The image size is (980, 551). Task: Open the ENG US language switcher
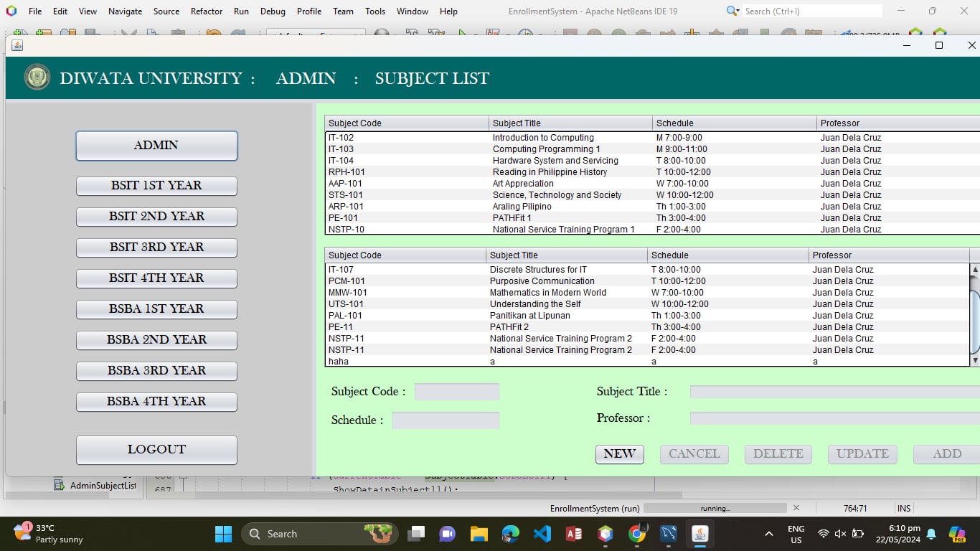coord(796,534)
